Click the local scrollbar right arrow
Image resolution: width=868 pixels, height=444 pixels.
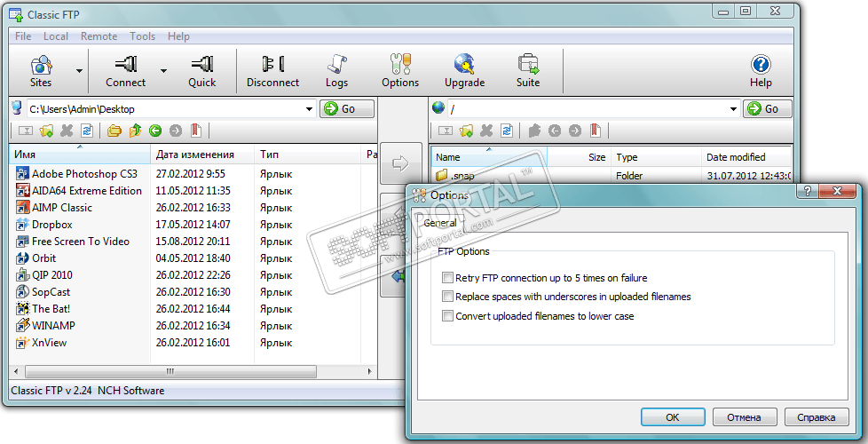click(370, 371)
